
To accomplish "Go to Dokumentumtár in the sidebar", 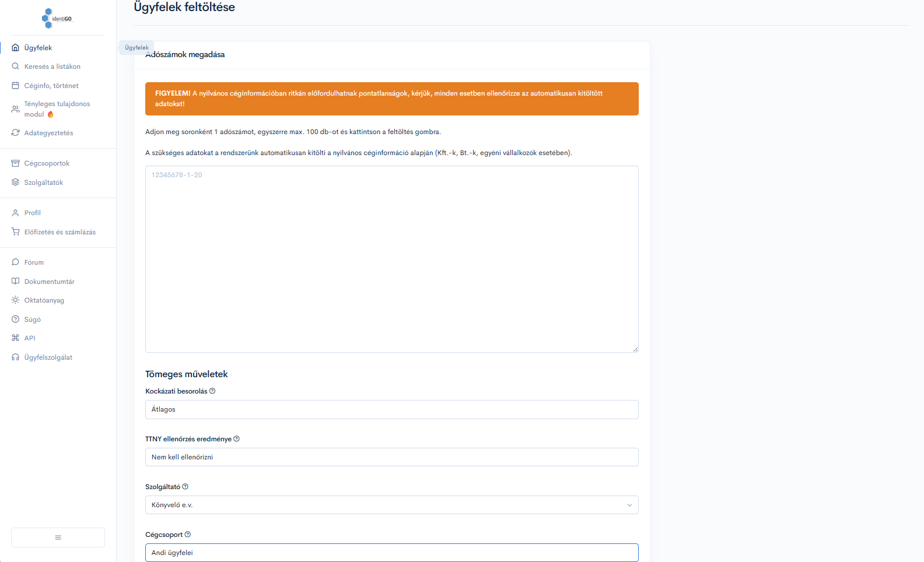I will pyautogui.click(x=49, y=282).
